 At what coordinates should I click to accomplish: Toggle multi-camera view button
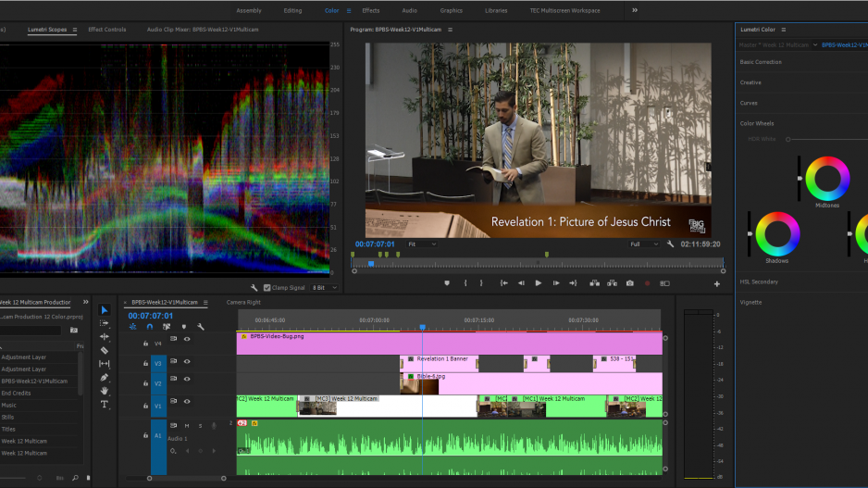[x=664, y=283]
